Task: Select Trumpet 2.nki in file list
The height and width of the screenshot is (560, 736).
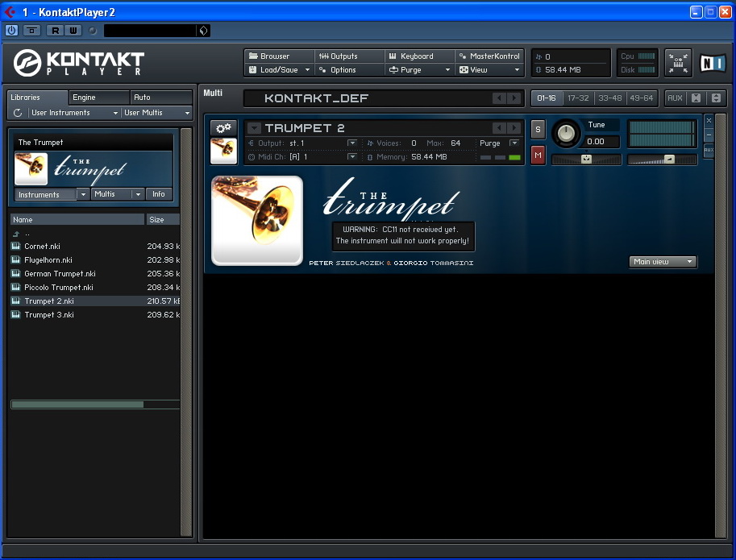Action: 95,301
